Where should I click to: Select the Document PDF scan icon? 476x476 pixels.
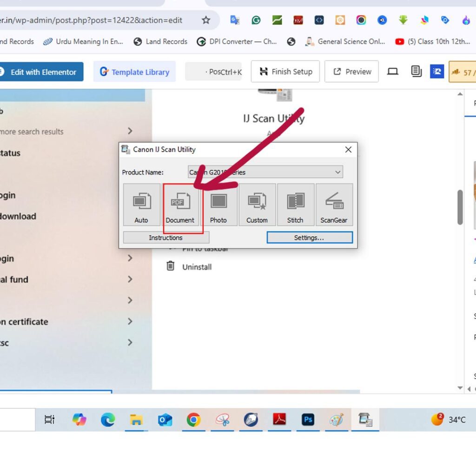pos(180,205)
